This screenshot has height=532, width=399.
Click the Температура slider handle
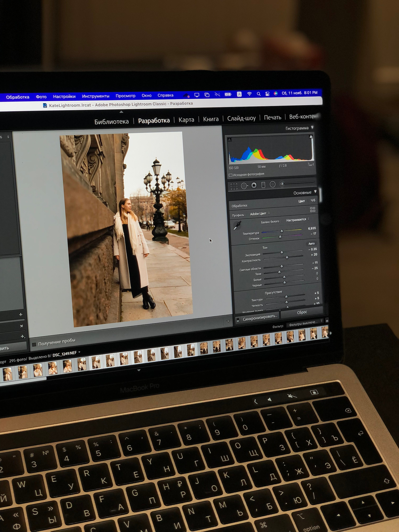pos(282,231)
